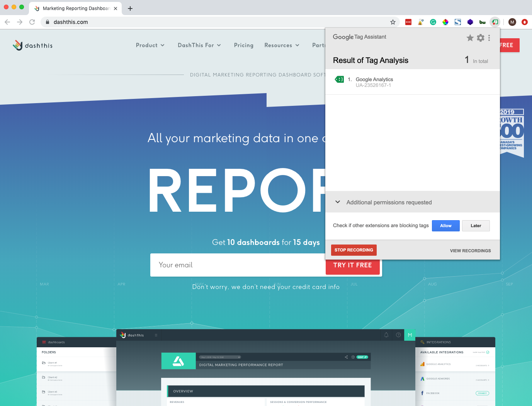
Task: Click the browser forward arrow
Action: click(20, 22)
